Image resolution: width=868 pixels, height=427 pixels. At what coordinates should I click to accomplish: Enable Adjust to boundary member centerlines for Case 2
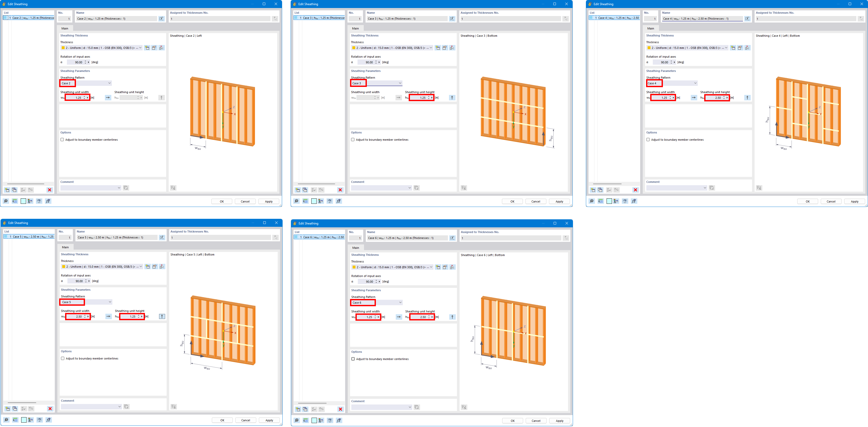[x=62, y=140]
